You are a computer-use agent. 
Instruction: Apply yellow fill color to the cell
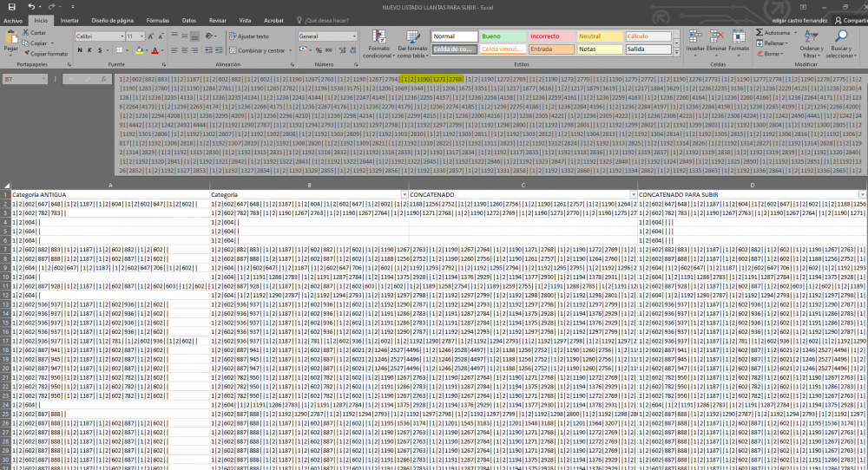tap(139, 50)
